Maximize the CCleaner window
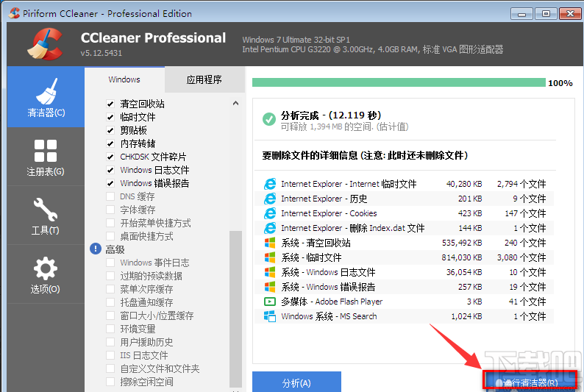The height and width of the screenshot is (392, 584). [x=546, y=14]
